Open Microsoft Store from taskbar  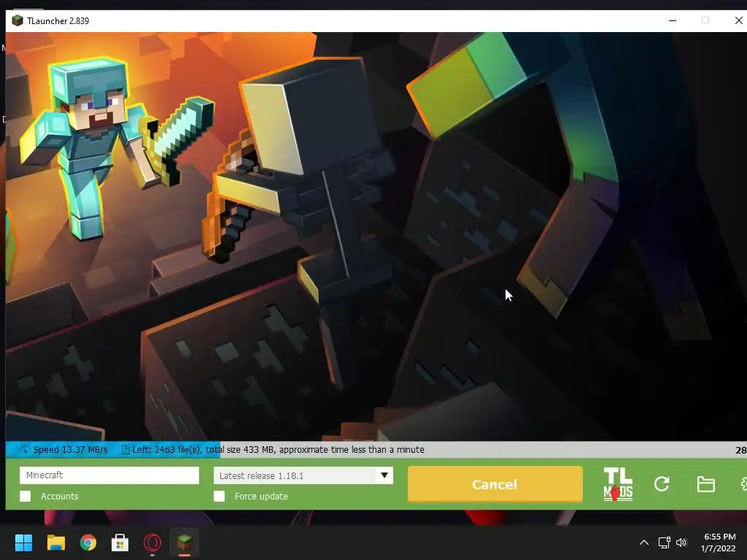[120, 542]
